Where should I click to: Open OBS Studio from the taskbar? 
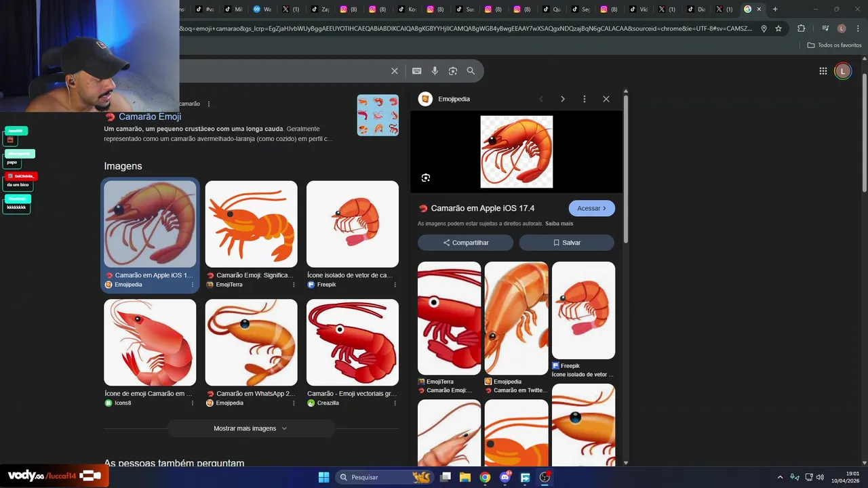(x=545, y=477)
